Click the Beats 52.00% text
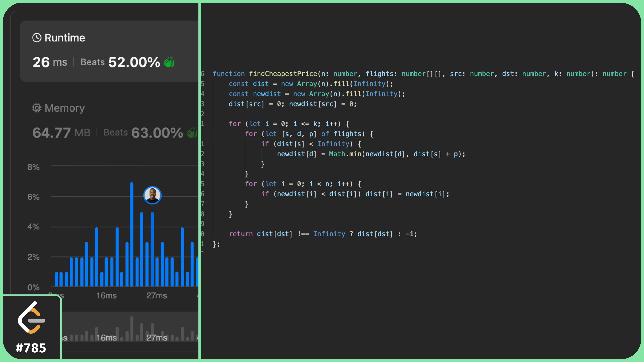The image size is (644, 362). tap(120, 62)
